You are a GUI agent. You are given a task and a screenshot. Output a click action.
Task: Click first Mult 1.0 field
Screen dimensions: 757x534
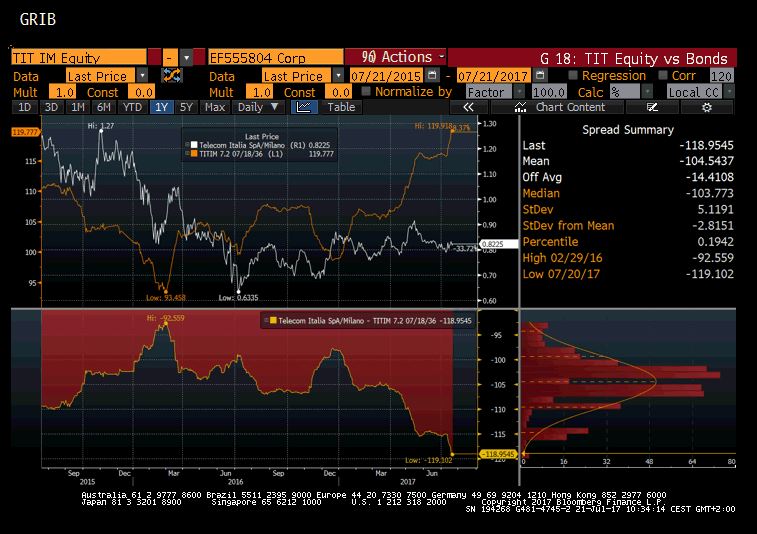[x=63, y=92]
